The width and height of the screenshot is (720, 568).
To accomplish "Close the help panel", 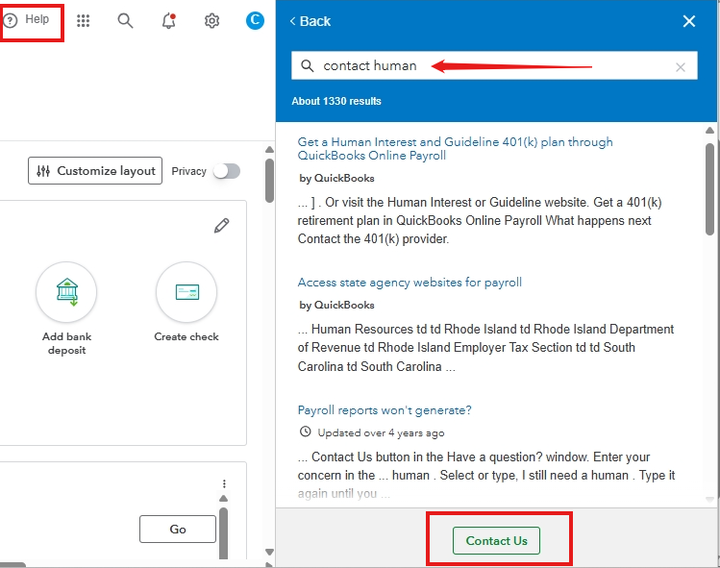I will (x=689, y=21).
